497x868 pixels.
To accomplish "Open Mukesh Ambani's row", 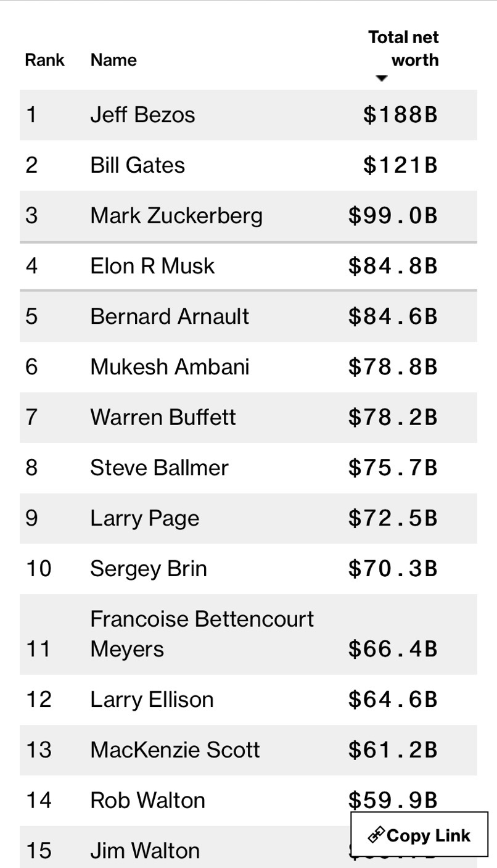I will pos(170,367).
